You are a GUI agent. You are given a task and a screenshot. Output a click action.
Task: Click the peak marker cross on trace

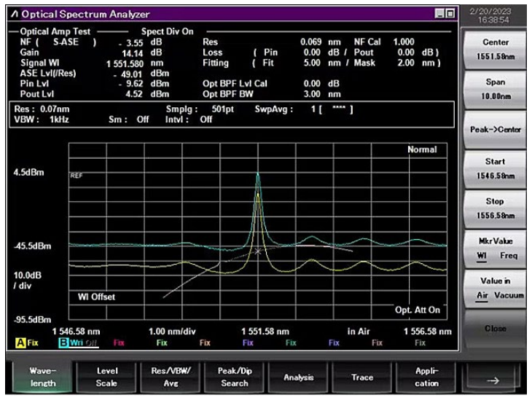(x=258, y=251)
